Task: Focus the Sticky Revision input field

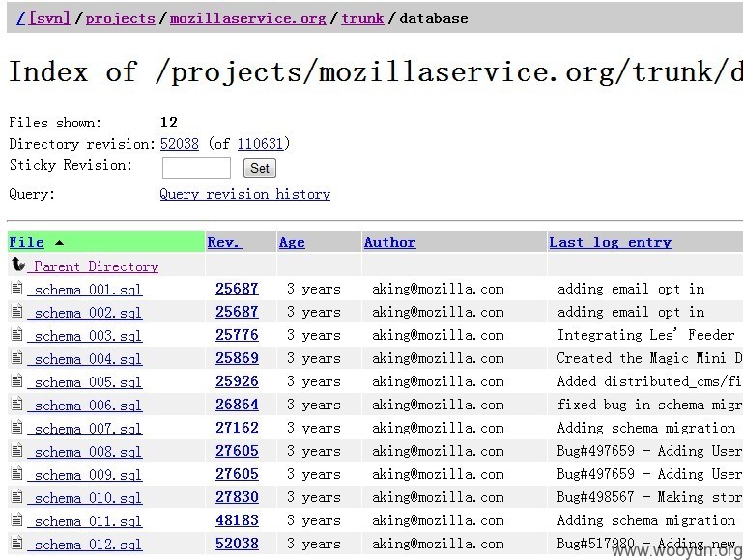Action: [196, 168]
